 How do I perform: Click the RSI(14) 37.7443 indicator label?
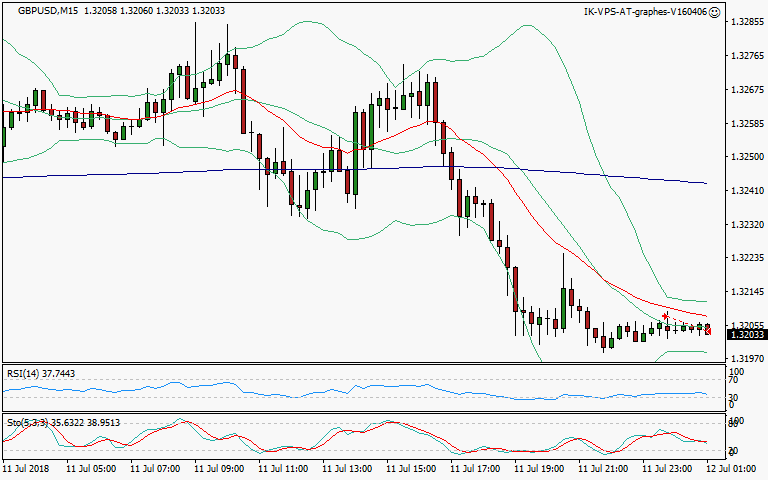click(41, 374)
